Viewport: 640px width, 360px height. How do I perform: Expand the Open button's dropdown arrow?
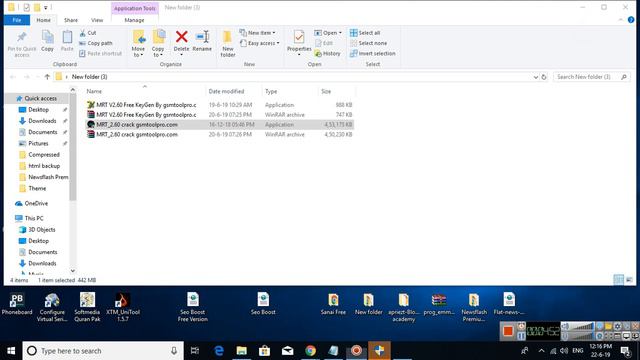[340, 33]
